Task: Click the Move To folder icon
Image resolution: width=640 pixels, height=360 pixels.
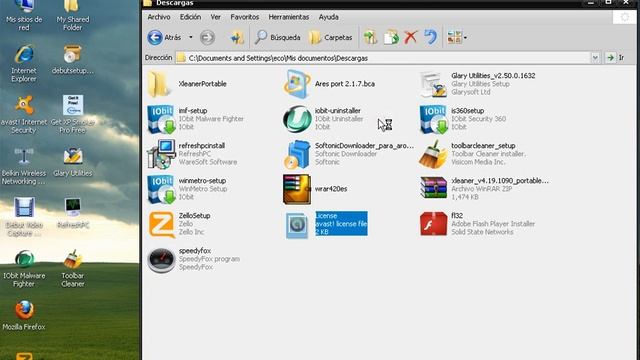Action: [371, 38]
